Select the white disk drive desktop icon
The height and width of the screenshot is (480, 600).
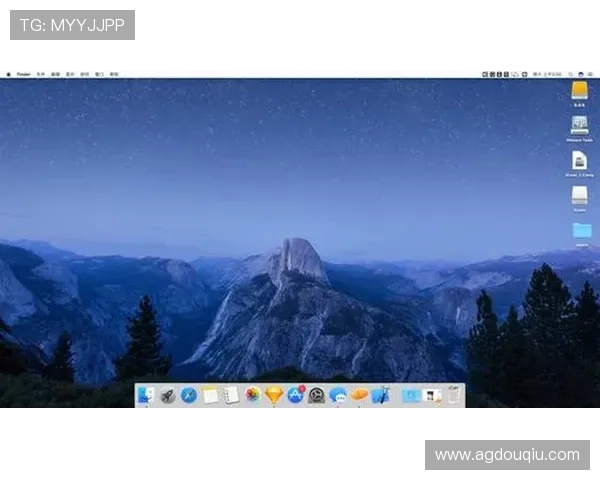pos(580,195)
